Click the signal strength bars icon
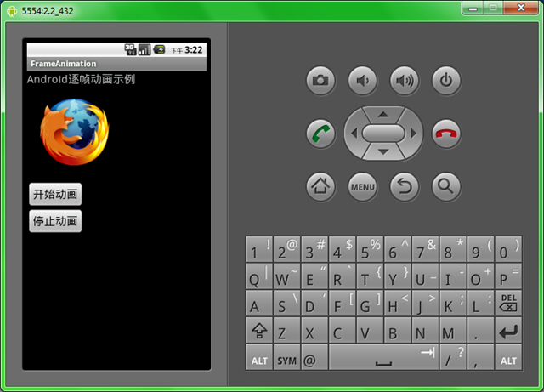Image resolution: width=544 pixels, height=392 pixels. [x=144, y=49]
